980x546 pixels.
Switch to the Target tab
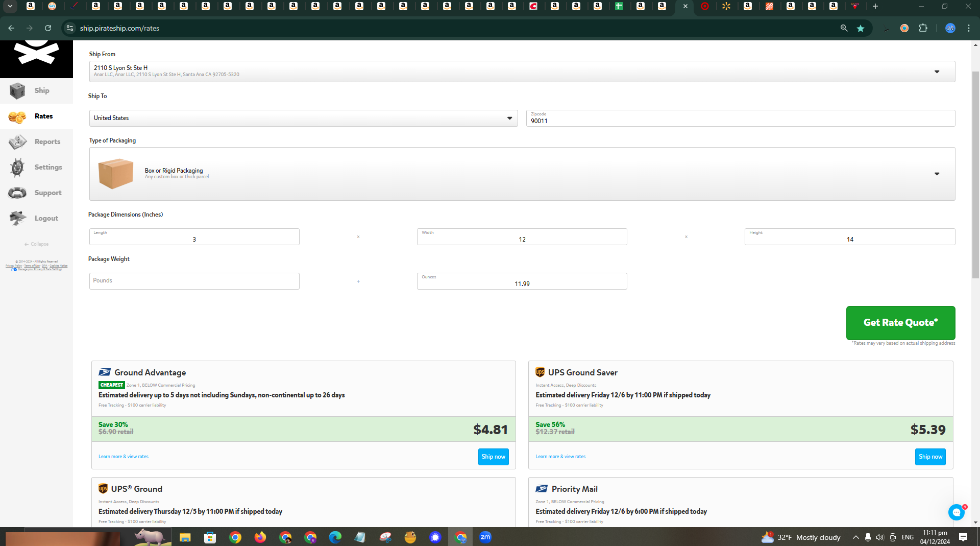[705, 7]
